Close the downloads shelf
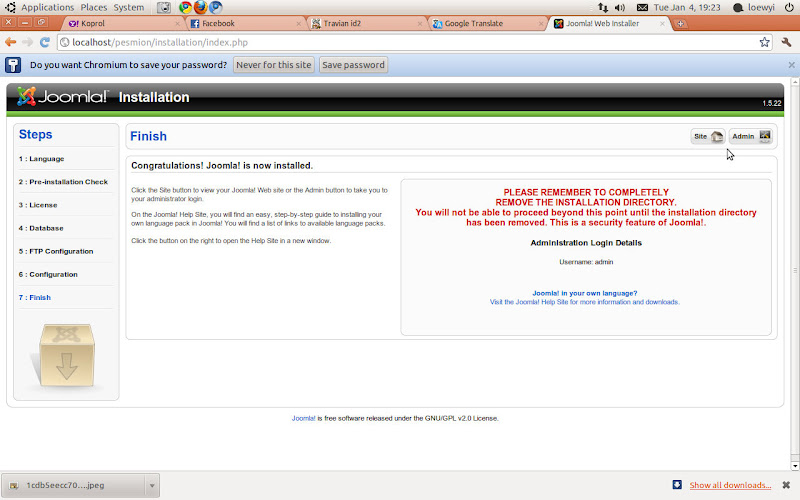The width and height of the screenshot is (800, 500). 786,485
